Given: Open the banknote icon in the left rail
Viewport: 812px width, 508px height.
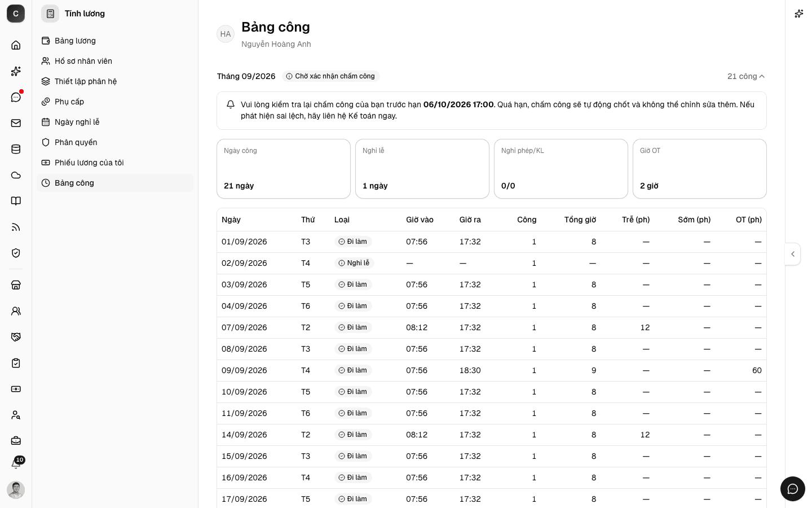Looking at the screenshot, I should click(x=16, y=389).
